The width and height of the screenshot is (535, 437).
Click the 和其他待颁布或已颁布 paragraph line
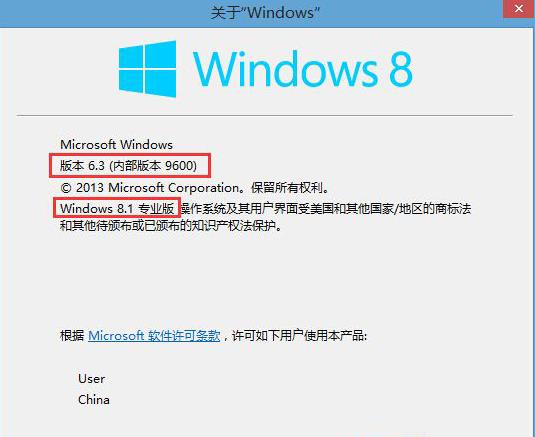(x=171, y=226)
